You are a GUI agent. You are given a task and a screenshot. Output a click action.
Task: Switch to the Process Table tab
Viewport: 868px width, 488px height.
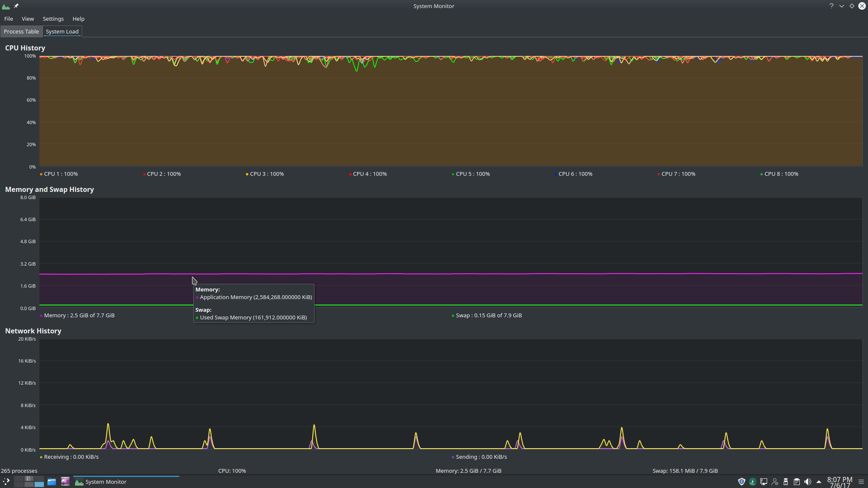[x=21, y=31]
